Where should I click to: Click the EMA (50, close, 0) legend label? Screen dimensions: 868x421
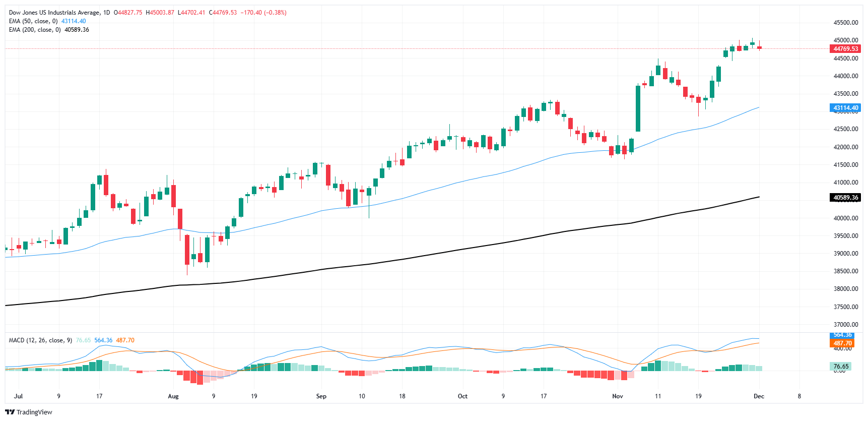coord(33,21)
